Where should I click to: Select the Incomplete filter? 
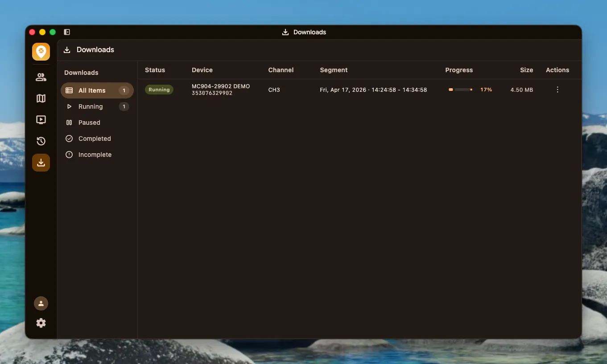pyautogui.click(x=97, y=155)
